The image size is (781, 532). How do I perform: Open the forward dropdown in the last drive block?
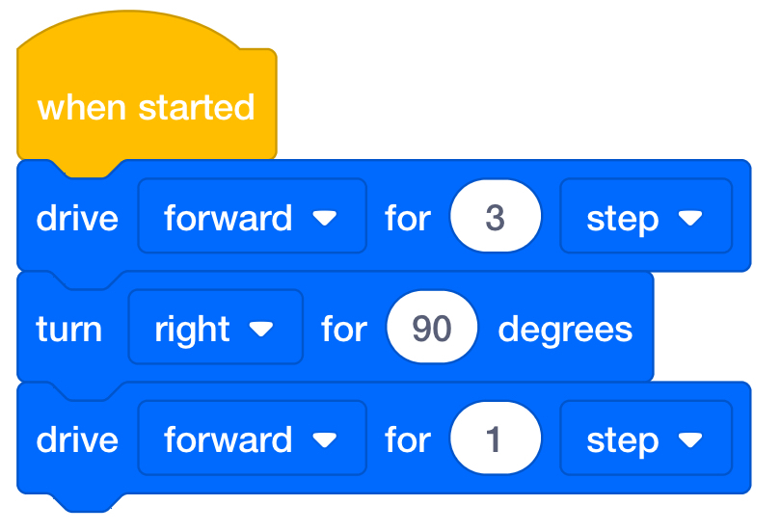252,438
